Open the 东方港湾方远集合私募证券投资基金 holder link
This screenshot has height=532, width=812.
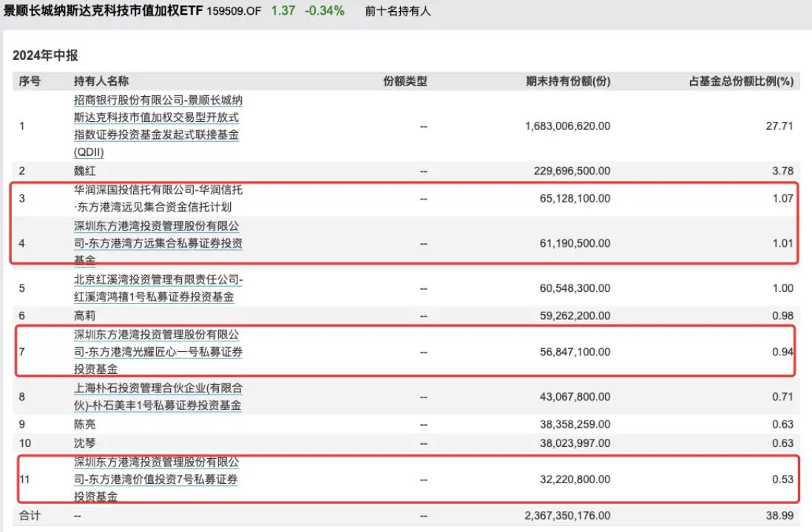point(158,242)
